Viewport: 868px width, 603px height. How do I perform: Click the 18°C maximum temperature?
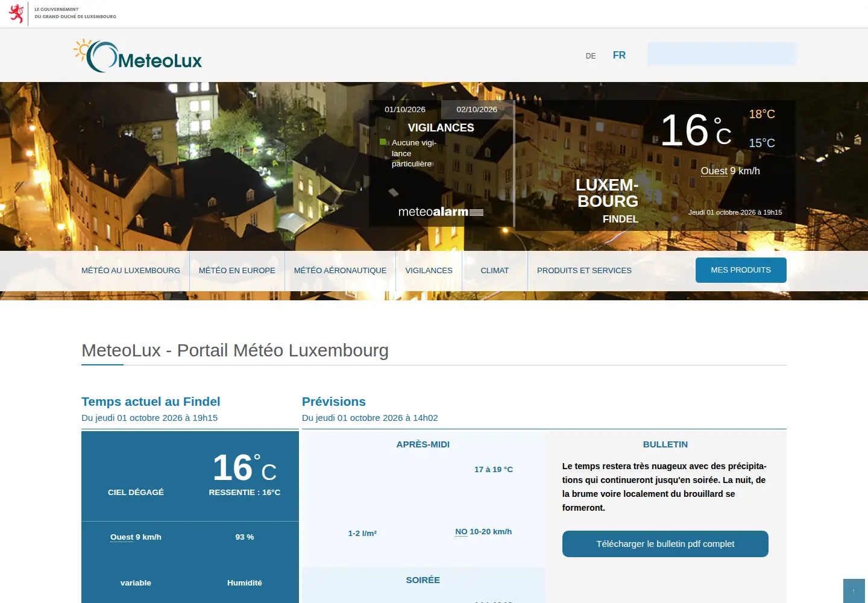coord(762,114)
